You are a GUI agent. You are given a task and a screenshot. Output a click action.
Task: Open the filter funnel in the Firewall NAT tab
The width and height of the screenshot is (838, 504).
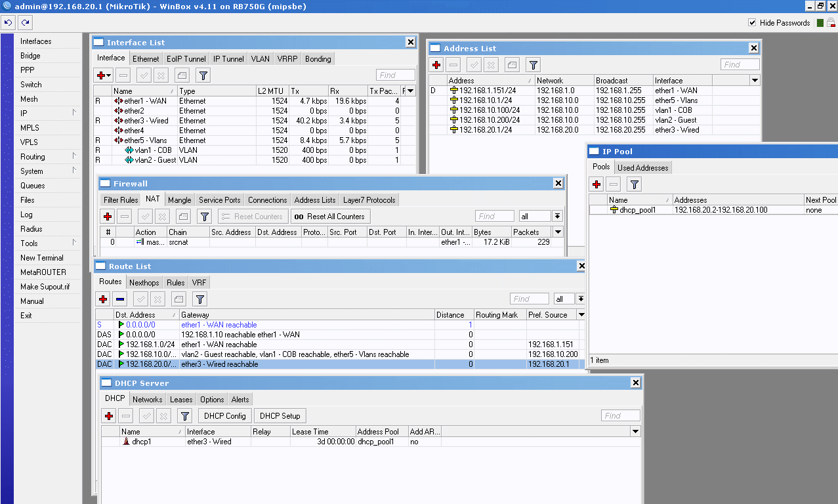pos(204,216)
